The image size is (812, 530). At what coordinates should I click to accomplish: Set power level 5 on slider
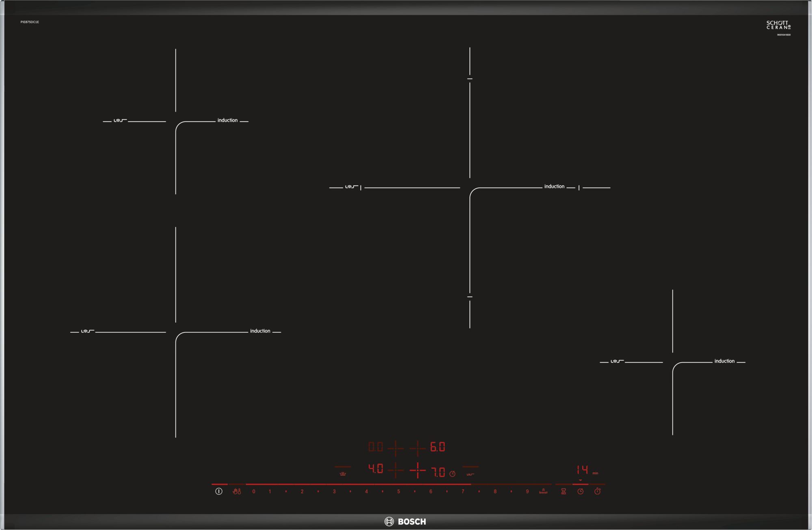pos(398,491)
